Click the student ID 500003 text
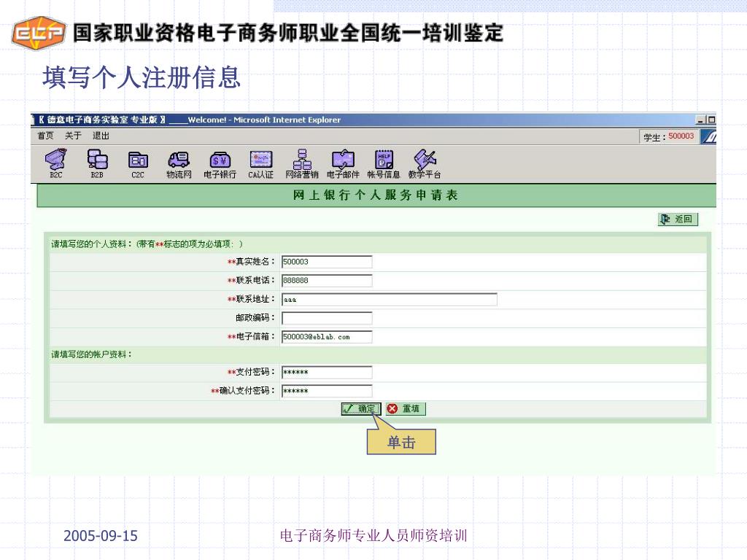 click(681, 136)
